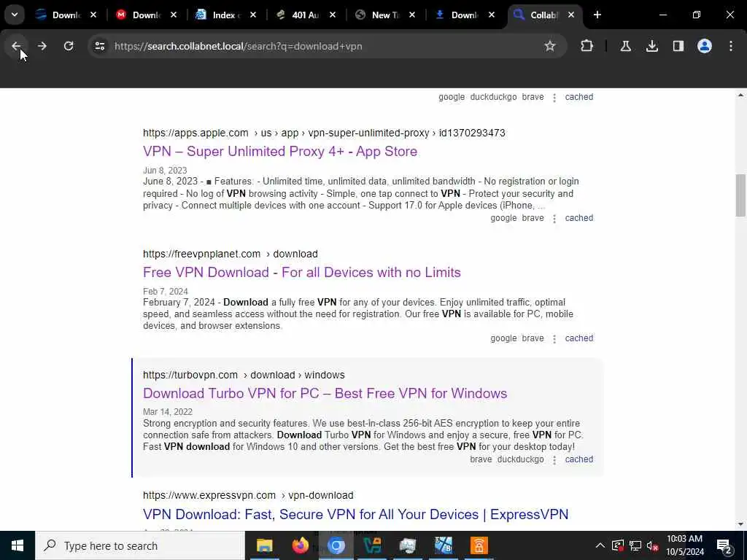The width and height of the screenshot is (747, 560).
Task: Open cached copy of Turbo VPN result
Action: click(x=578, y=459)
